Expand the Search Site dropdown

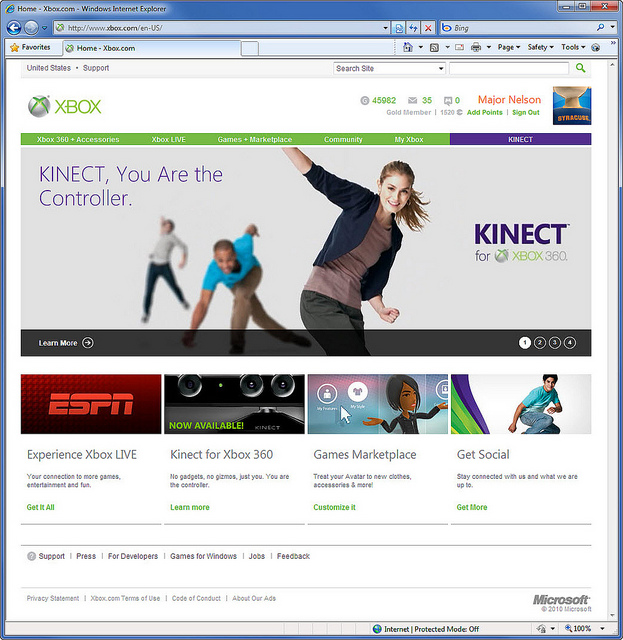(441, 69)
